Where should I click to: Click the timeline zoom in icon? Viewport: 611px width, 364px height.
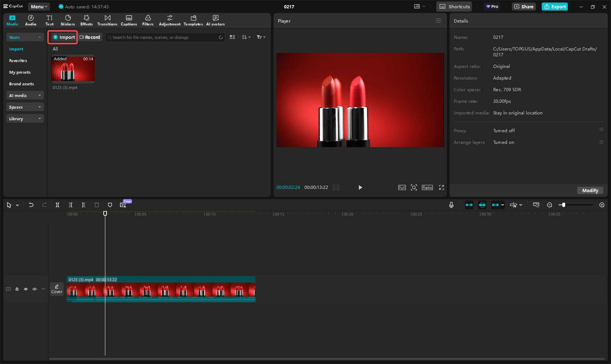602,205
